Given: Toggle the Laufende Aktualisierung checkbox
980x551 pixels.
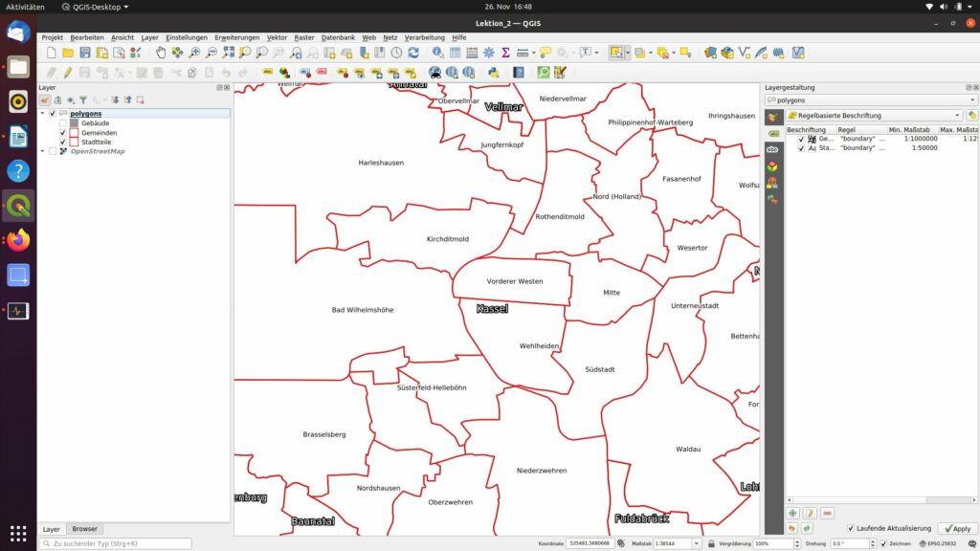Looking at the screenshot, I should [851, 528].
